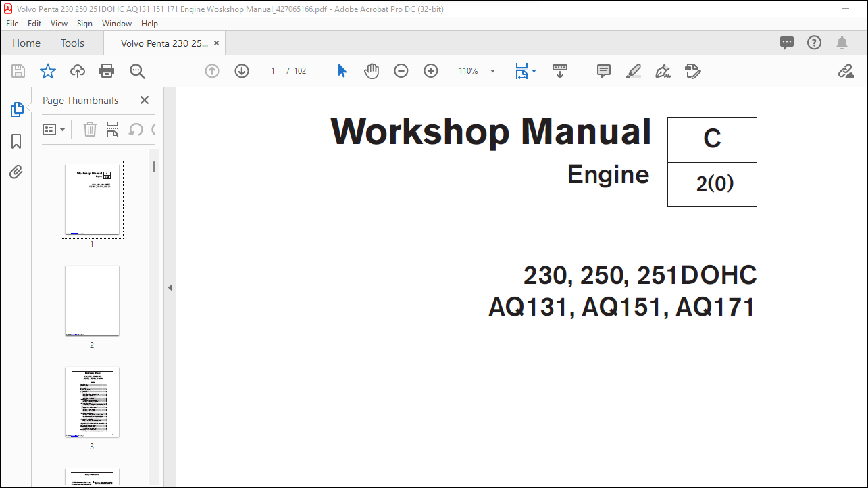Viewport: 868px width, 488px height.
Task: Collapse the navigation pane with the arrow
Action: pos(170,287)
